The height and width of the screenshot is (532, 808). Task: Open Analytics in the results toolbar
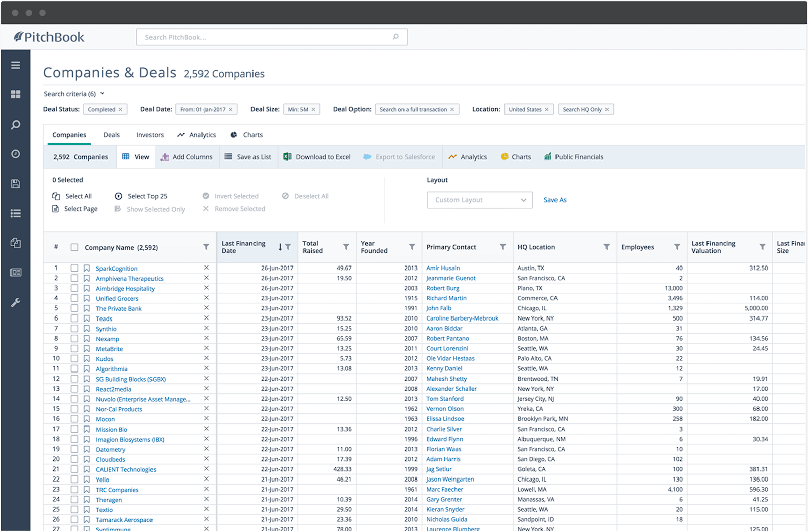(468, 157)
